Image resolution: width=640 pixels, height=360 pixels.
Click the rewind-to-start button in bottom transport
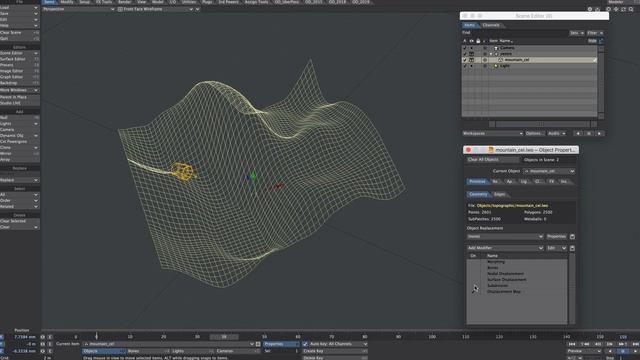(x=572, y=344)
